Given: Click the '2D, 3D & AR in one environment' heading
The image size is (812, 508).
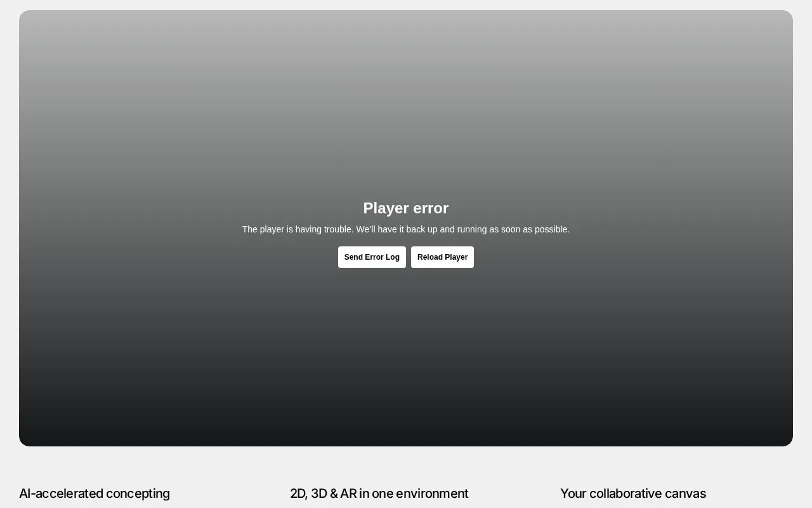Looking at the screenshot, I should pos(379,493).
